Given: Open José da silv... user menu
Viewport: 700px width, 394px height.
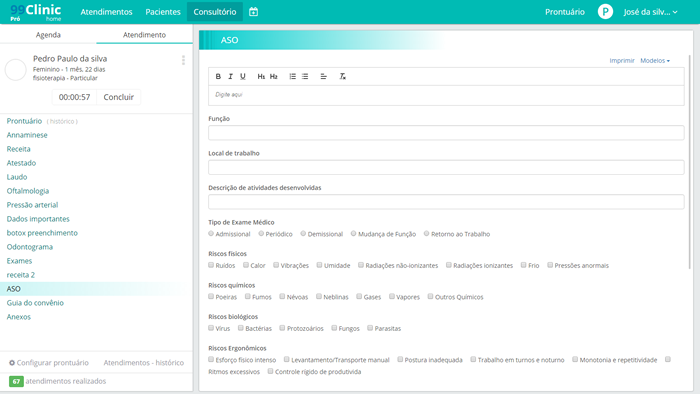Looking at the screenshot, I should (x=650, y=12).
